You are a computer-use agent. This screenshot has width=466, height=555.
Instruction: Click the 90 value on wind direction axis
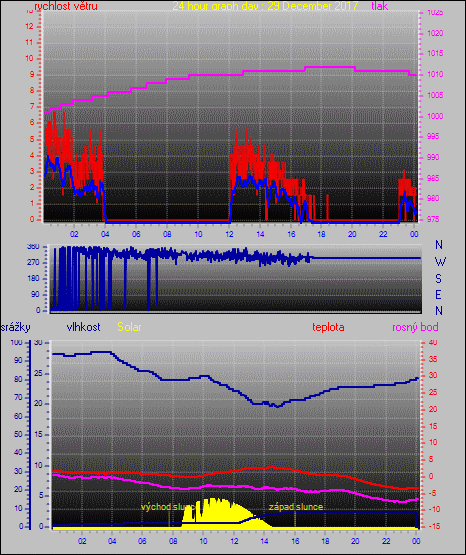(35, 294)
